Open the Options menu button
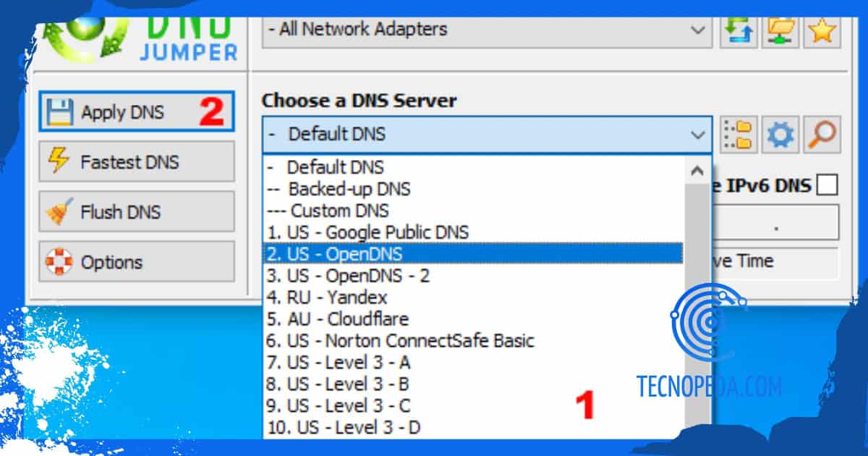868x456 pixels. [x=137, y=261]
